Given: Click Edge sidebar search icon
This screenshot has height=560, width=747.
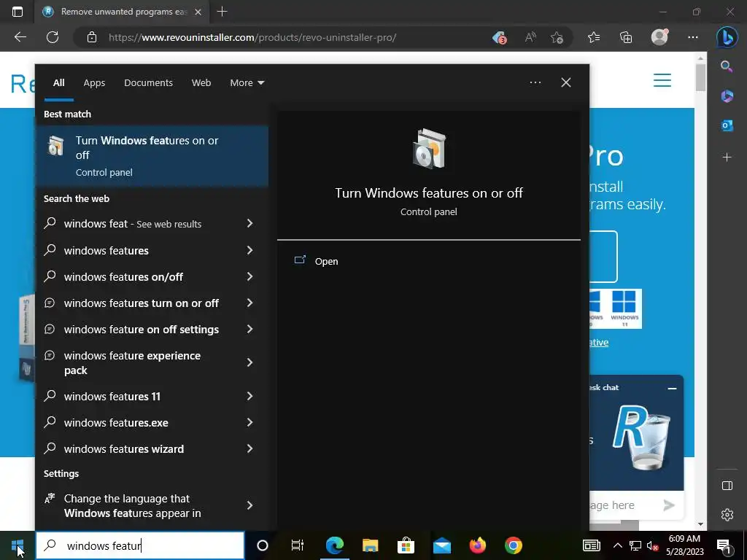Looking at the screenshot, I should 727,66.
